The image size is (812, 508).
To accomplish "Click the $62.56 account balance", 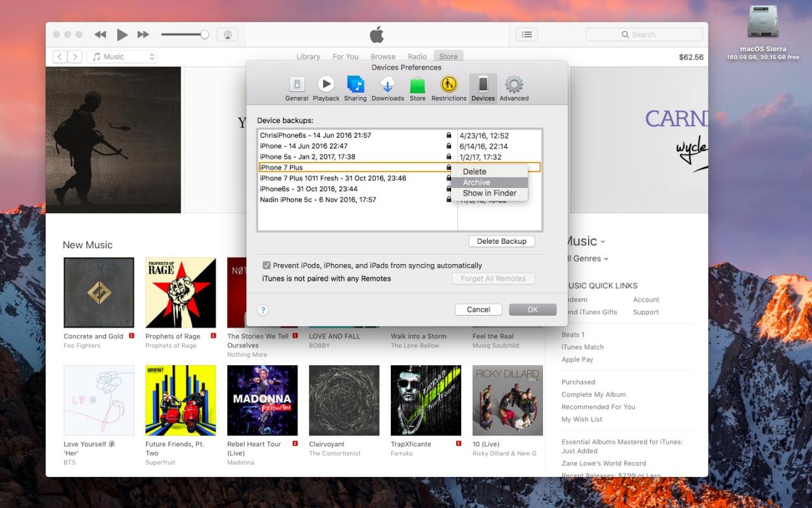I will (x=691, y=57).
